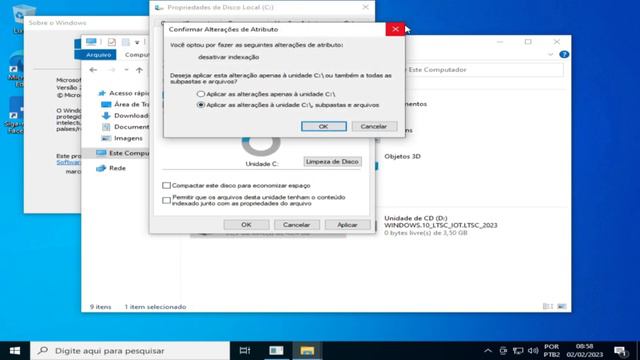The width and height of the screenshot is (640, 360).
Task: Click the taskbar search box
Action: click(130, 351)
